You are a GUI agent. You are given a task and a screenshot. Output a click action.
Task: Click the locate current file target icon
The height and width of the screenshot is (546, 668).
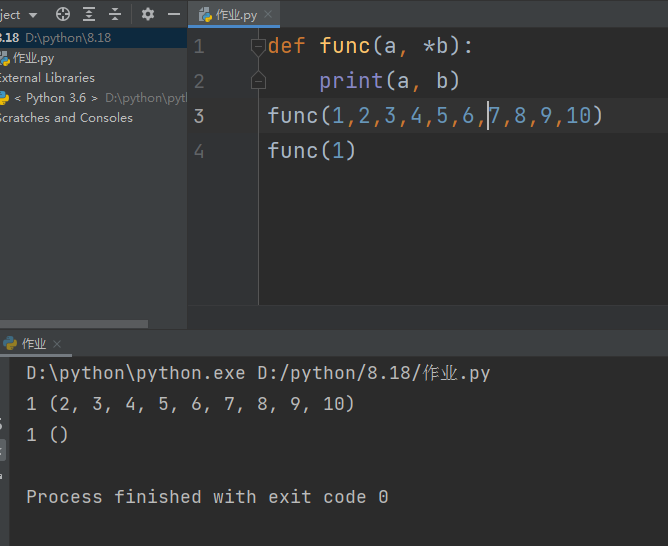pos(63,14)
